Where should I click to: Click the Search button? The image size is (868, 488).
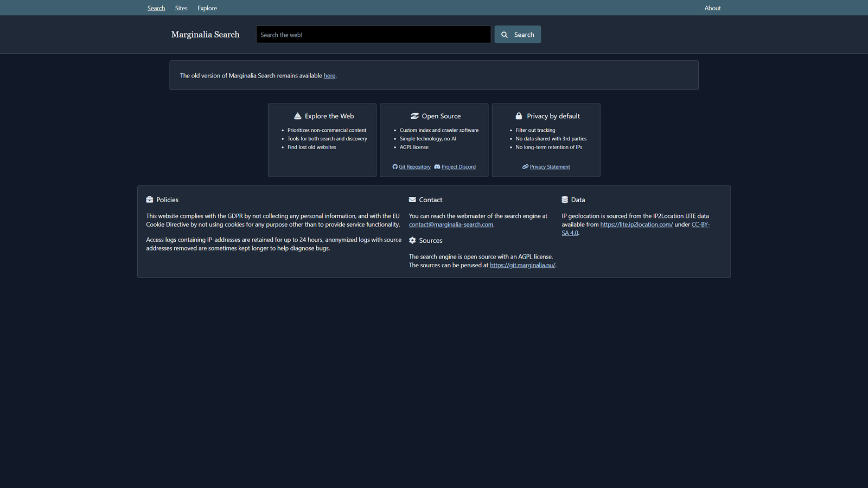pos(518,35)
